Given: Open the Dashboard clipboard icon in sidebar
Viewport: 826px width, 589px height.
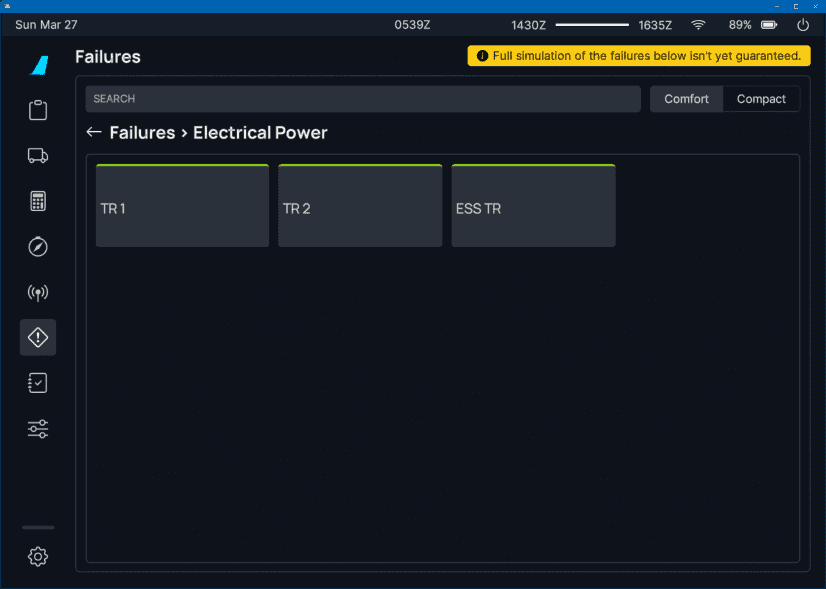Looking at the screenshot, I should [38, 110].
